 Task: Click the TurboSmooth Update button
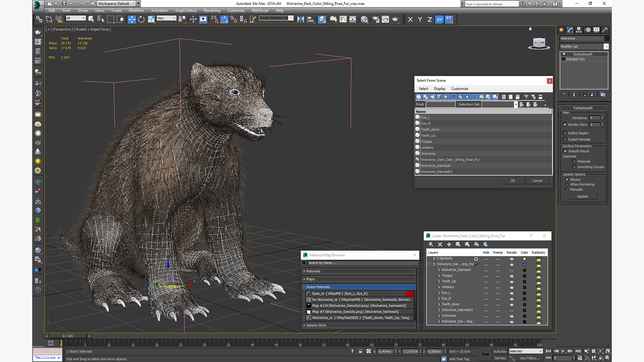582,197
